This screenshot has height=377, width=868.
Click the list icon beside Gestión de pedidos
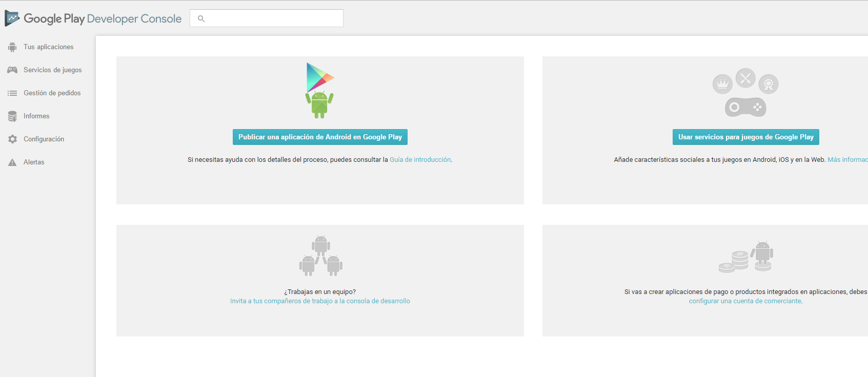12,93
